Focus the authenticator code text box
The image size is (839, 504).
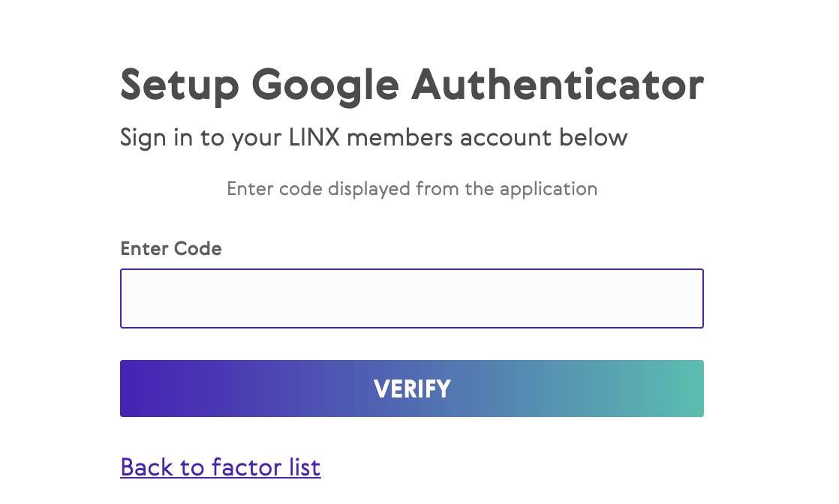point(411,298)
